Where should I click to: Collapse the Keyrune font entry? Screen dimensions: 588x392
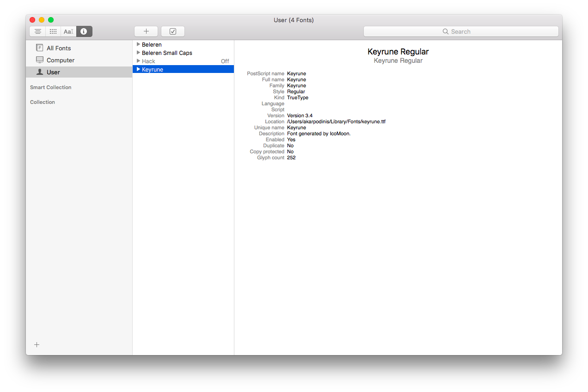pyautogui.click(x=139, y=69)
